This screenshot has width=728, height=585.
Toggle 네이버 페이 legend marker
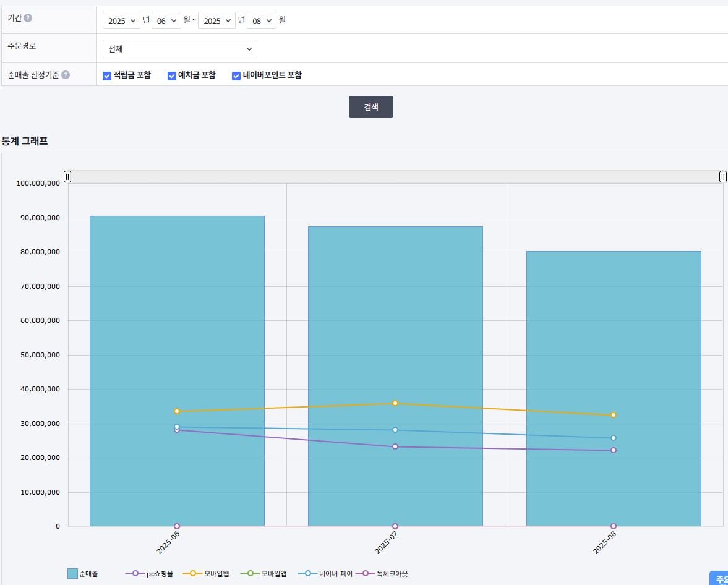point(308,574)
